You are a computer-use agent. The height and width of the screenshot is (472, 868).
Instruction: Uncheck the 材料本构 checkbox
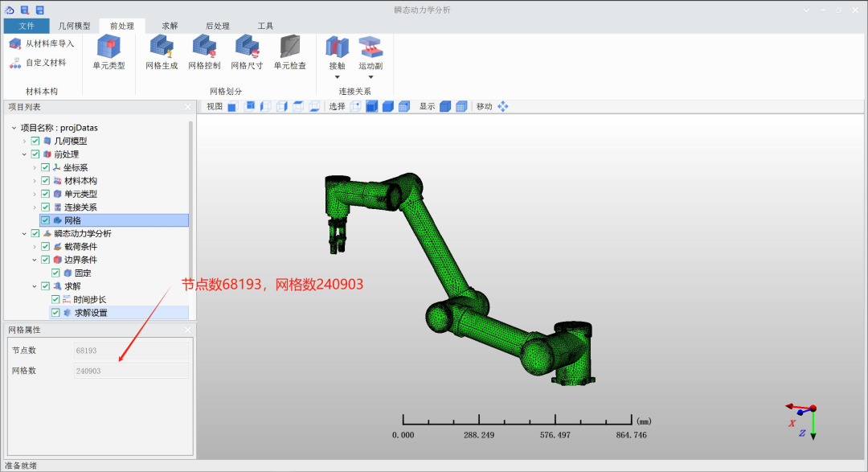(45, 181)
